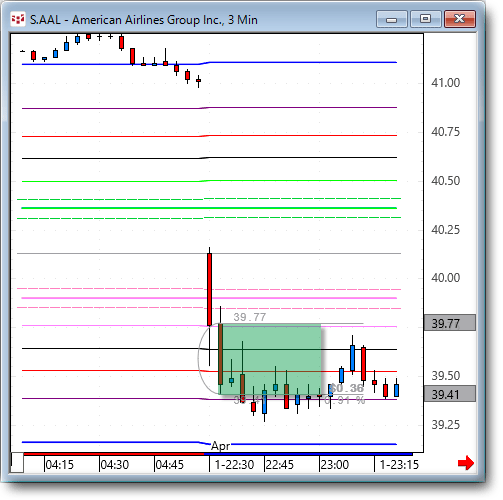Image resolution: width=503 pixels, height=500 pixels.
Task: Click the Apr month label
Action: (220, 446)
